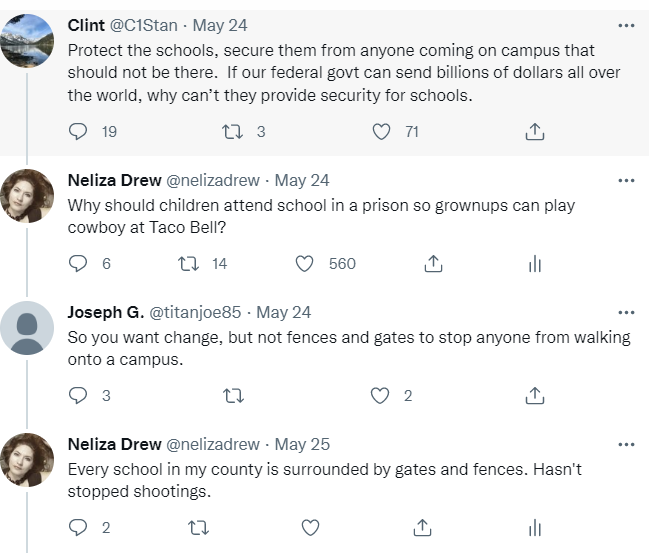Viewport: 649px width, 553px height.
Task: Retweet Clint's tweet about protecting schools
Action: (x=232, y=132)
